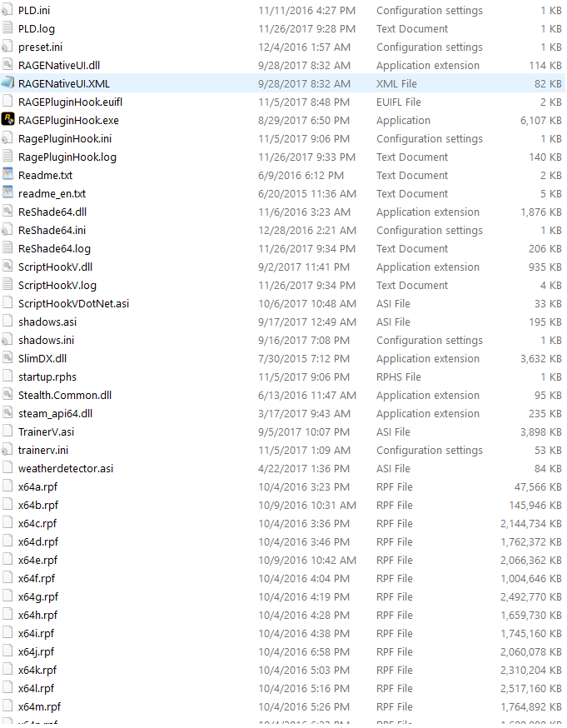Select the file name Stealth.Common.dll
Image resolution: width=567 pixels, height=728 pixels.
click(x=64, y=395)
